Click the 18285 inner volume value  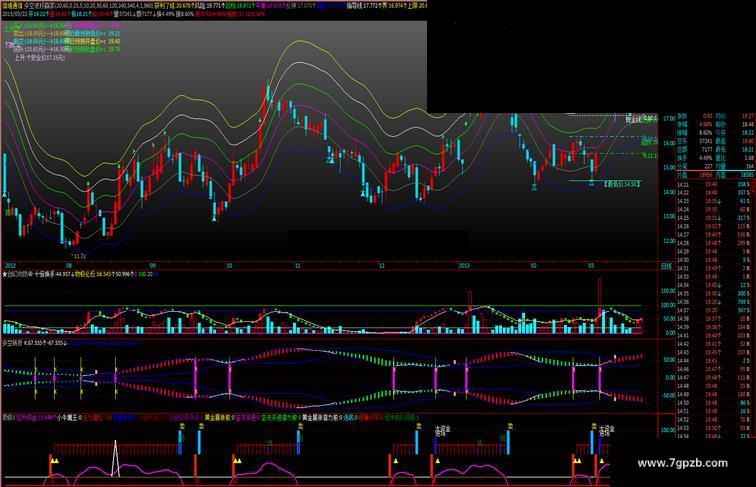pyautogui.click(x=746, y=175)
